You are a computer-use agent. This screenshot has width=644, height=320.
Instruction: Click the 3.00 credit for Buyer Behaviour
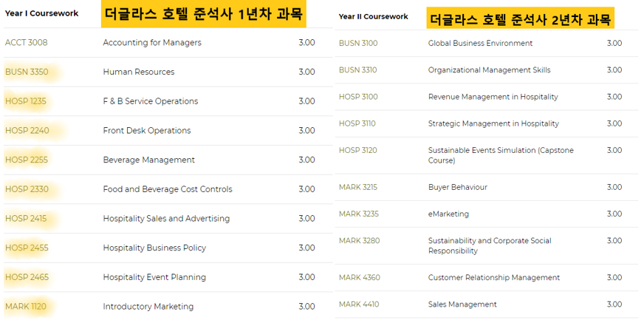614,187
